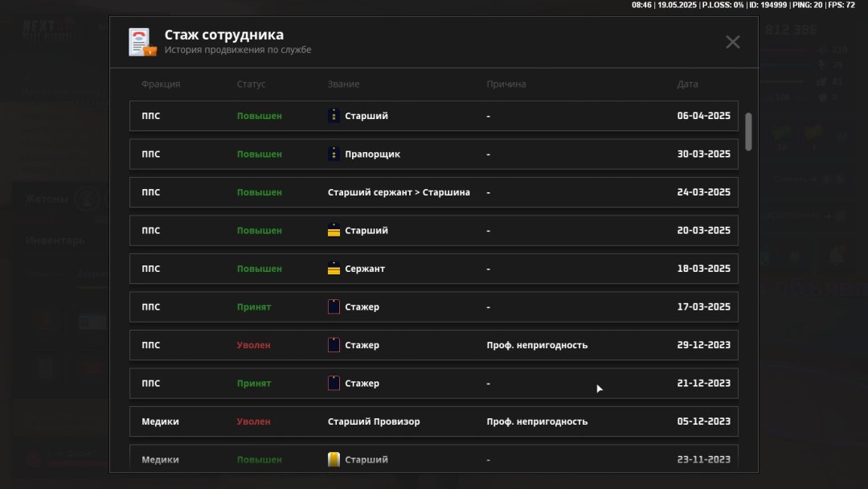Click the rank insignia in the 06-04-2025 row
The height and width of the screenshot is (489, 868).
coord(334,116)
